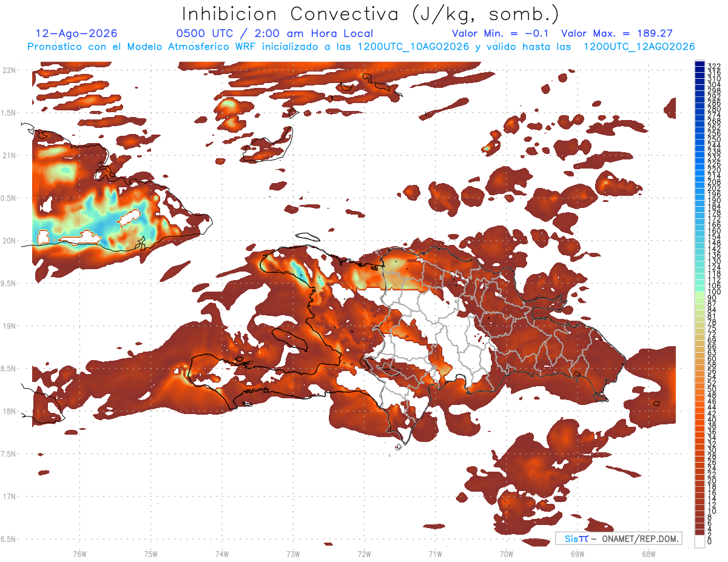Click the '76W' longitude label
This screenshot has width=728, height=562.
click(x=79, y=554)
